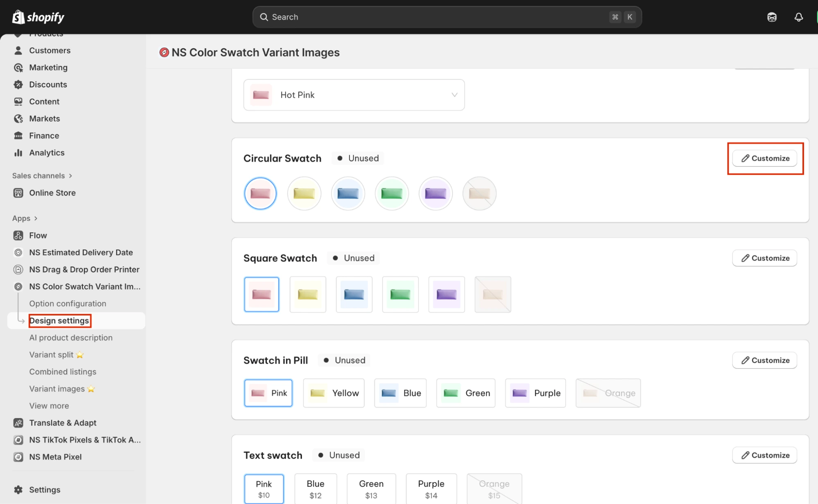Click the Analytics bar chart icon
818x504 pixels.
tap(18, 153)
